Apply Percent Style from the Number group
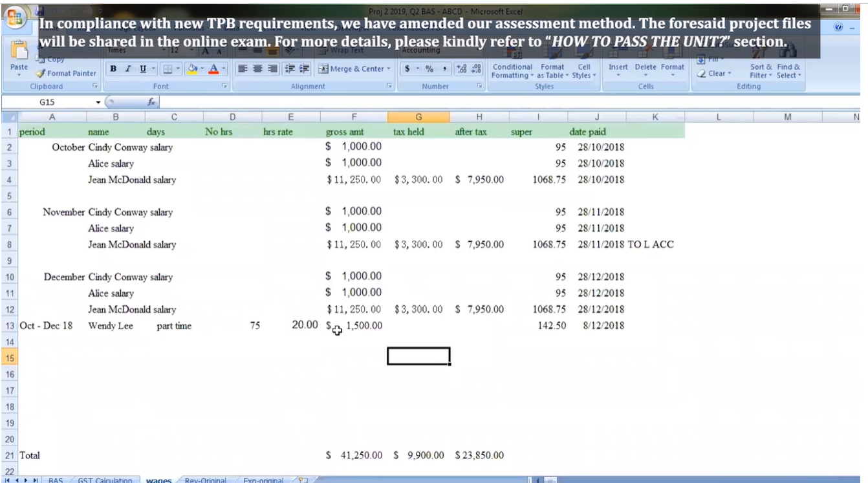Viewport: 868px width, 483px height. click(428, 68)
